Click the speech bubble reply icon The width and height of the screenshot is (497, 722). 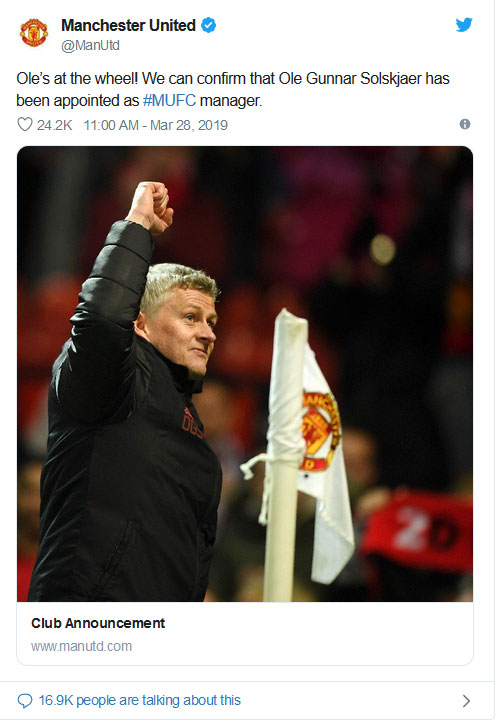click(24, 700)
